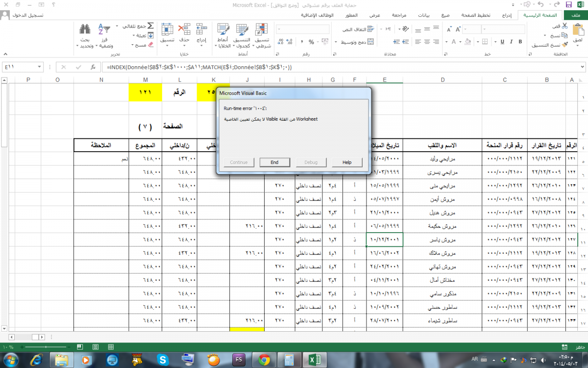The image size is (588, 368).
Task: Click Help in the error dialog
Action: [347, 162]
